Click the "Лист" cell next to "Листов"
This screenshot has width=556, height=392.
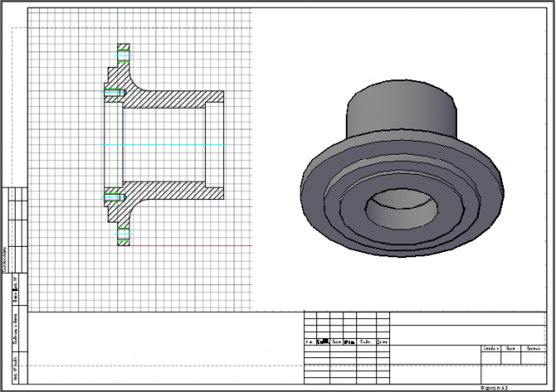[x=511, y=349]
